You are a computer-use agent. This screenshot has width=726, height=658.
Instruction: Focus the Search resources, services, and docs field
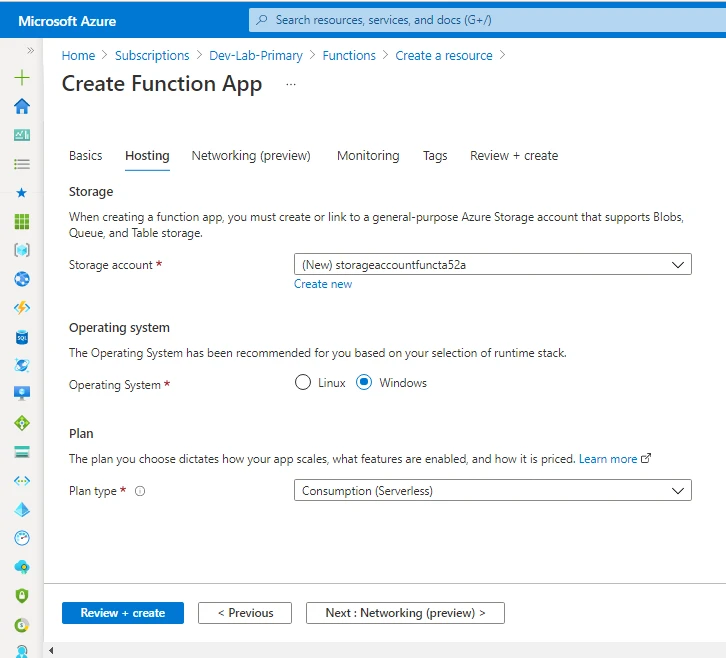(x=487, y=20)
